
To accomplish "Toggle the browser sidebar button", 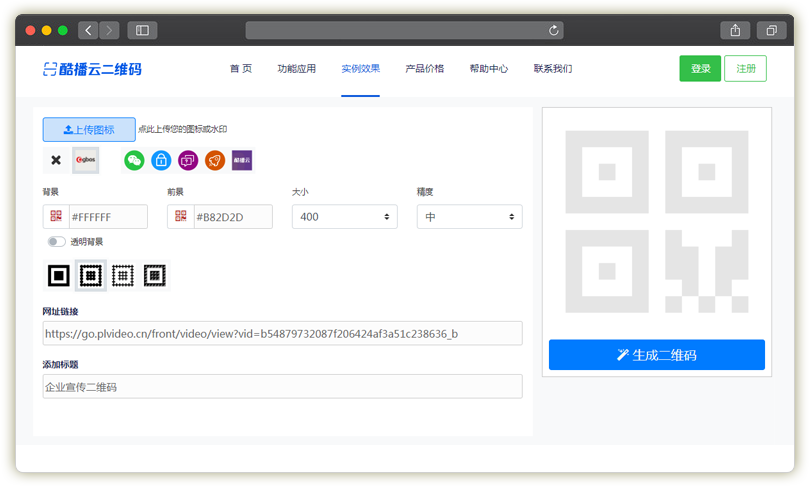I will (143, 30).
